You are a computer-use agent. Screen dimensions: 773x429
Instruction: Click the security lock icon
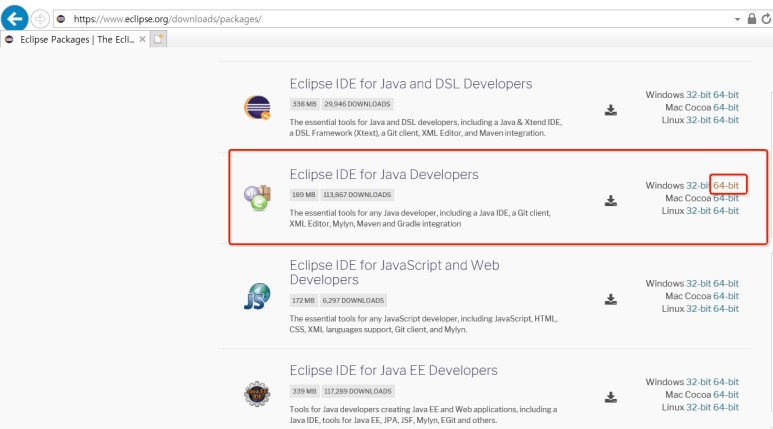pos(751,19)
